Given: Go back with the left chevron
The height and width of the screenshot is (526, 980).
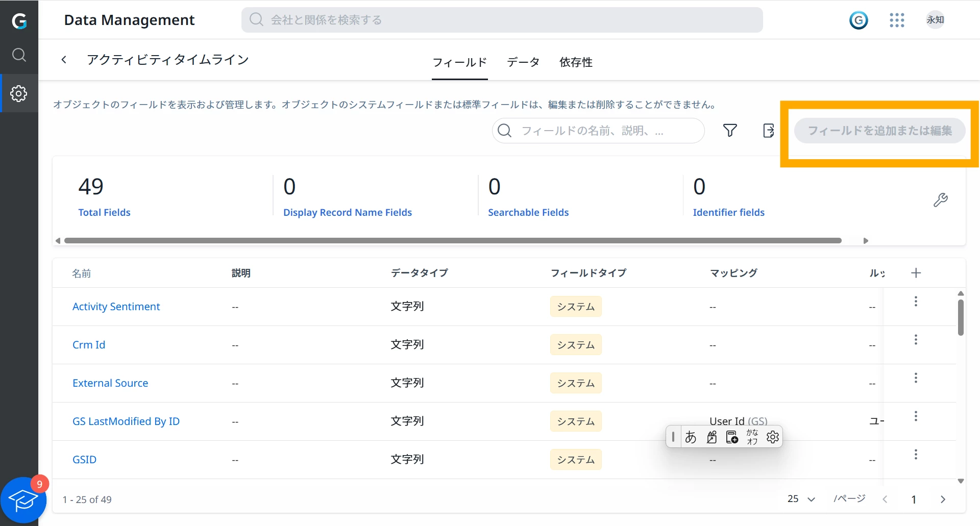Looking at the screenshot, I should click(64, 60).
